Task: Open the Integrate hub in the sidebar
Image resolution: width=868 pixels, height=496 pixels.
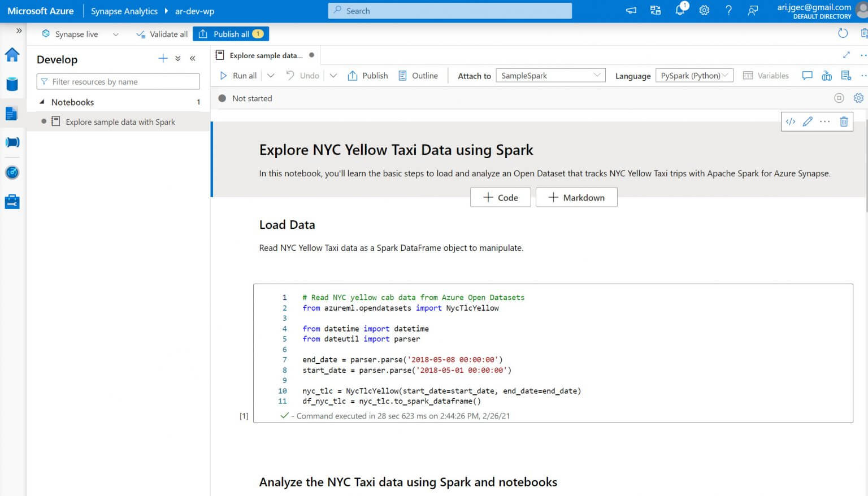Action: tap(12, 142)
